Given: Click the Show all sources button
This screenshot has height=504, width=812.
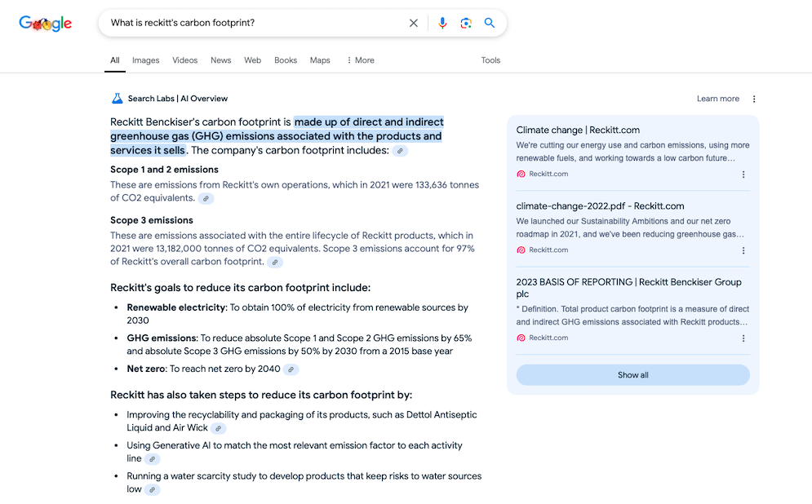Looking at the screenshot, I should pos(632,375).
